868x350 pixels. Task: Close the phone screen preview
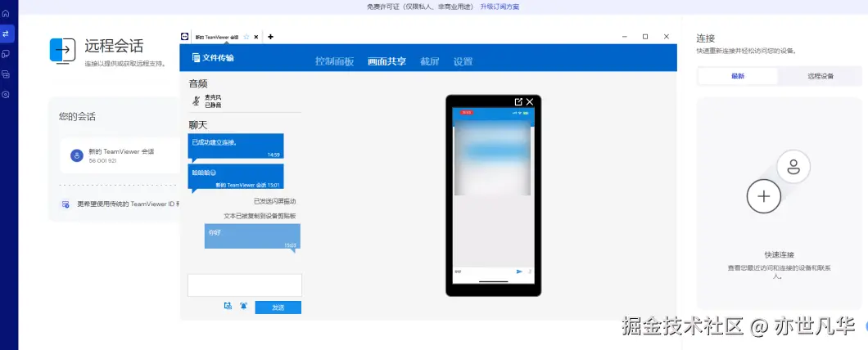530,101
